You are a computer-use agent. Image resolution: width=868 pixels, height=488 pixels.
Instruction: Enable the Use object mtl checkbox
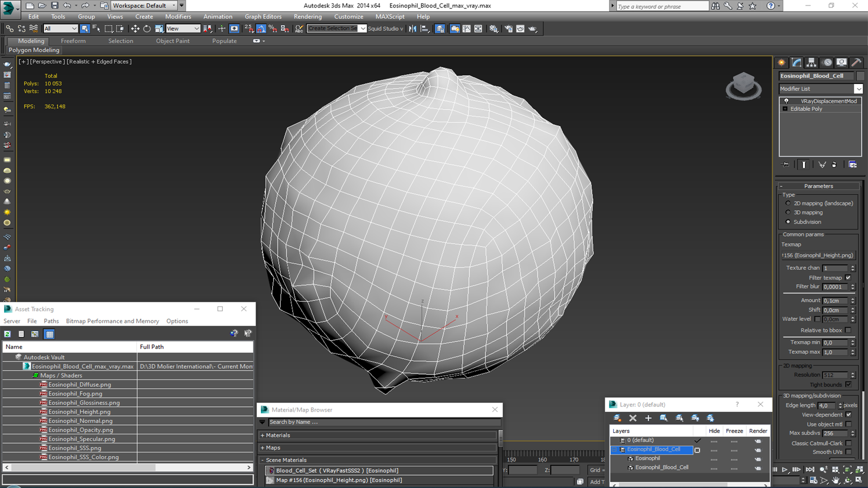(849, 424)
